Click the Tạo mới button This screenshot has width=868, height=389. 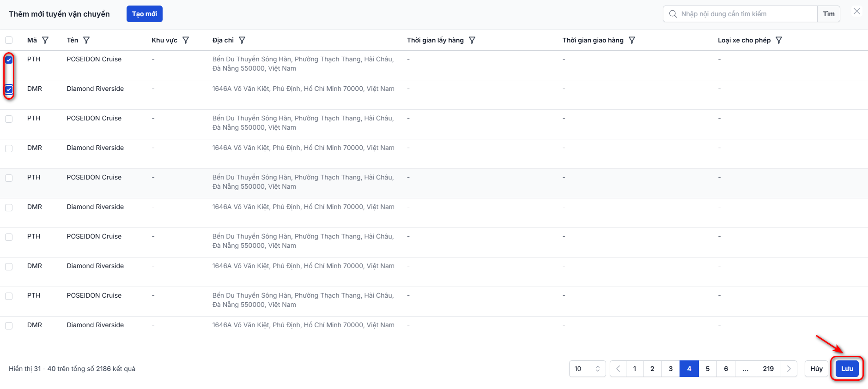pos(145,14)
